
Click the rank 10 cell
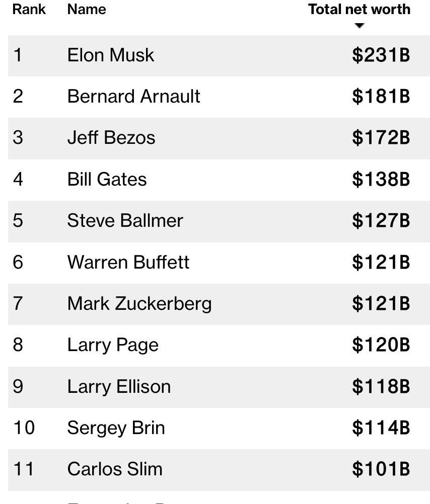pyautogui.click(x=24, y=428)
